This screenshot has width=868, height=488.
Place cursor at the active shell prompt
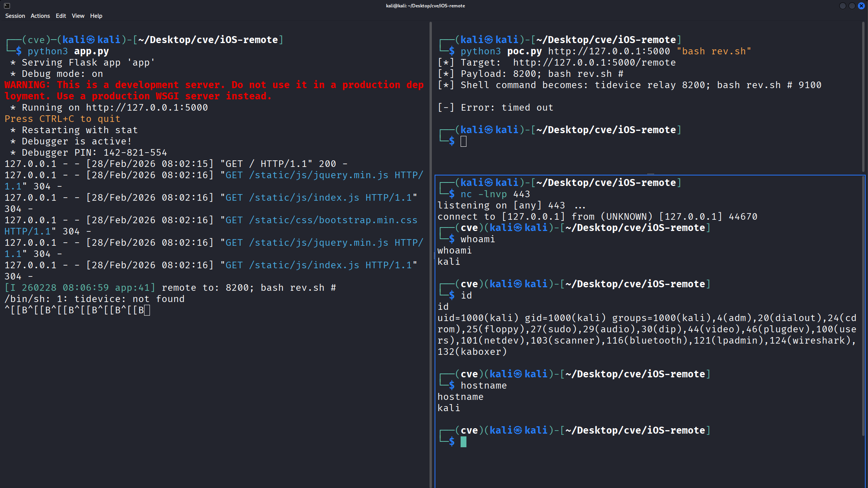(x=463, y=441)
